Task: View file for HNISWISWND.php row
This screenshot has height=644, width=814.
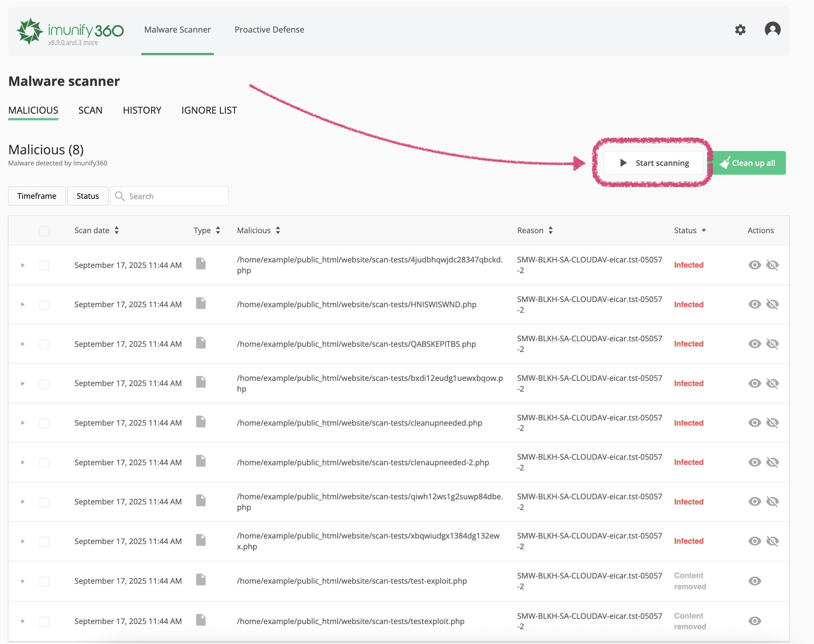Action: click(x=754, y=304)
